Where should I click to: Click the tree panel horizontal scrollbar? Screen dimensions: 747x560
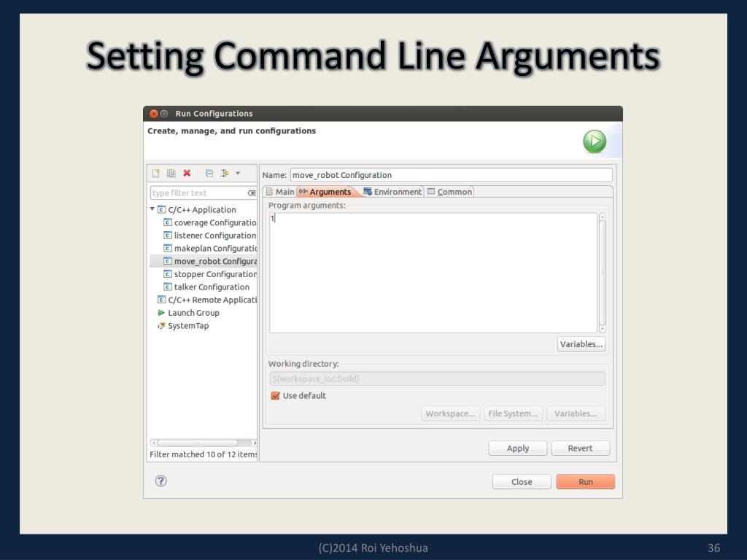[x=203, y=443]
